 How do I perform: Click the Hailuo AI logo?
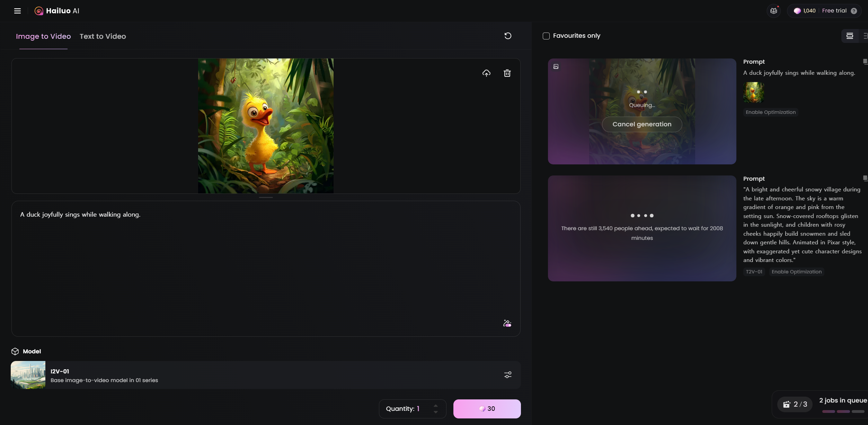[57, 11]
